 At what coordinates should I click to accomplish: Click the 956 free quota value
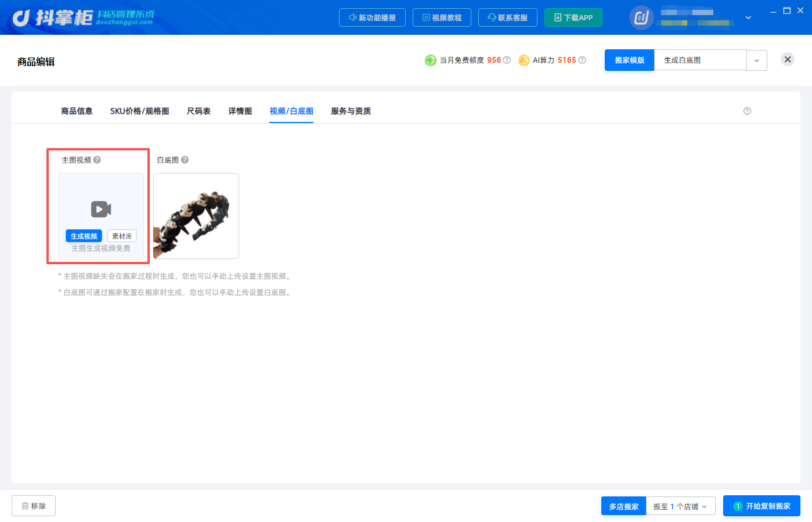tap(494, 60)
